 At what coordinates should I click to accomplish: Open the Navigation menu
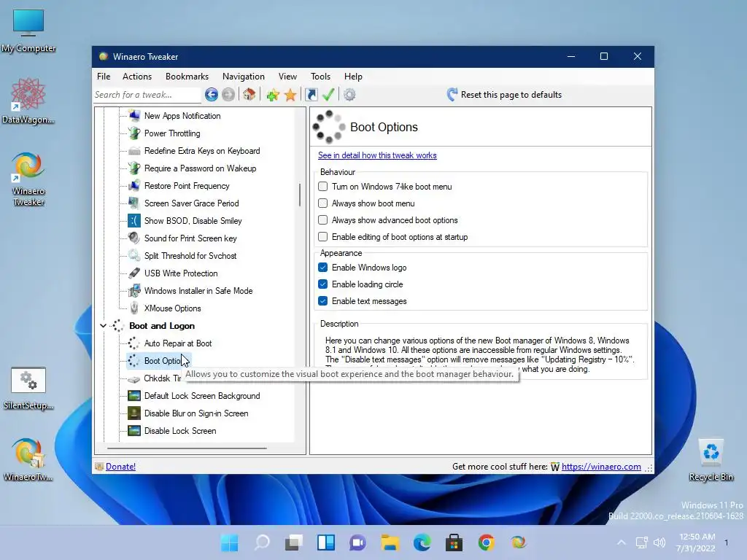[x=244, y=76]
